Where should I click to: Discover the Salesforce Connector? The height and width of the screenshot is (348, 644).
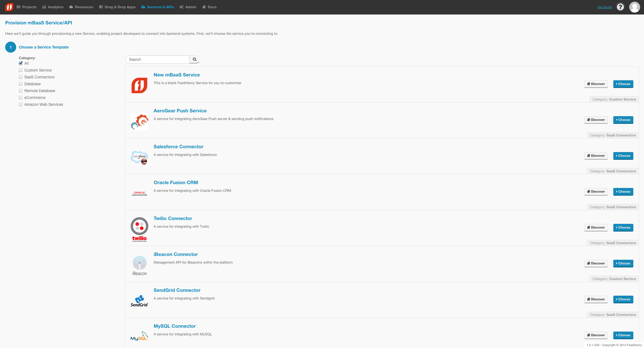(x=596, y=156)
